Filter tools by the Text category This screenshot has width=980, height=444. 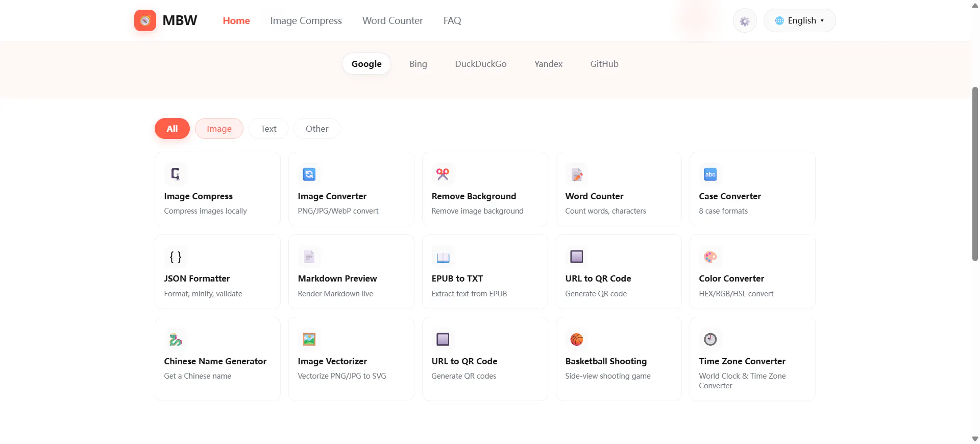(x=268, y=129)
